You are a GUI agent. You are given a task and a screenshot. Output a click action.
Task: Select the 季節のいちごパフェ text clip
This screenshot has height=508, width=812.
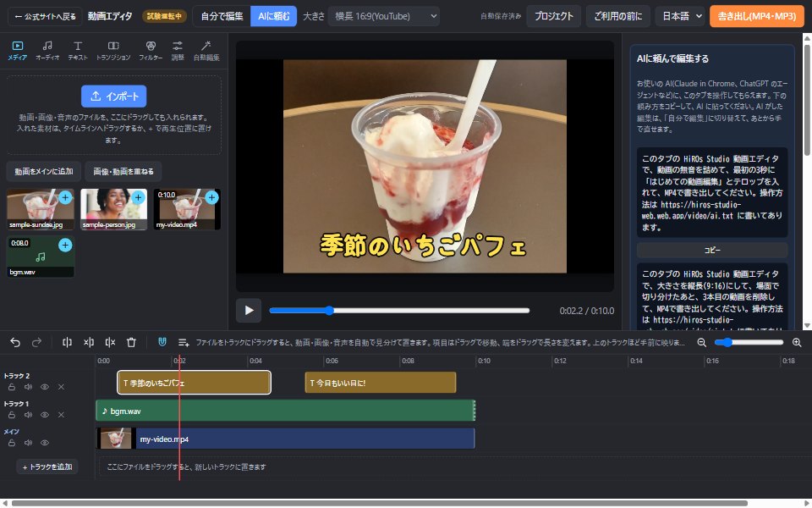coord(195,383)
